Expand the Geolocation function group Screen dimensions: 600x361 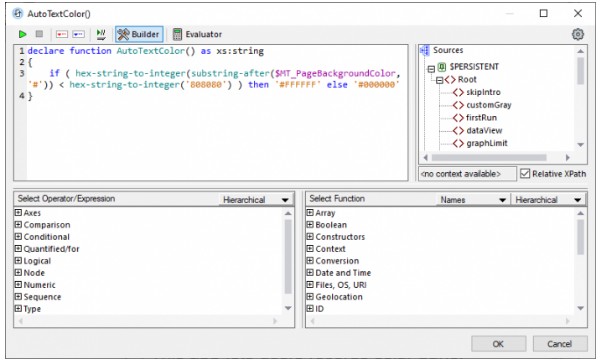click(310, 296)
